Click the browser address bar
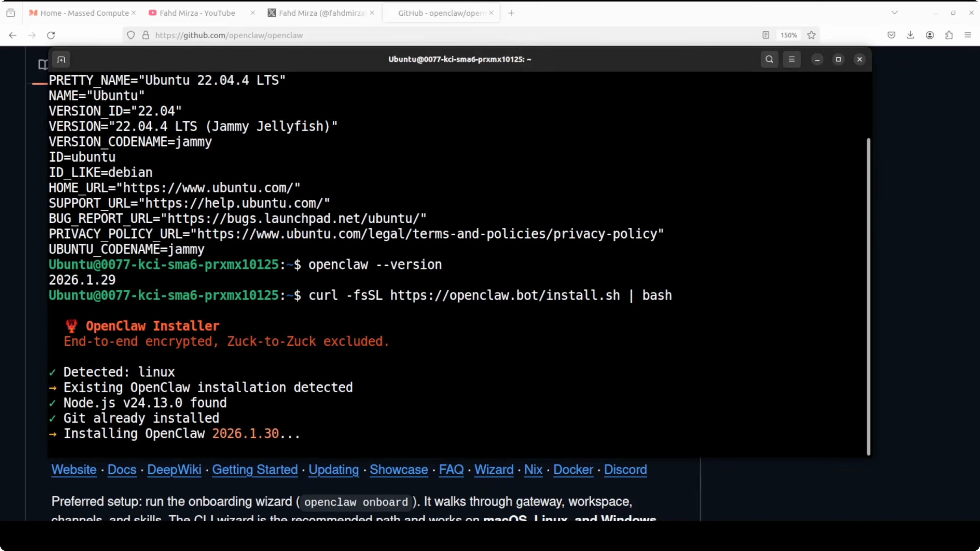Image resolution: width=980 pixels, height=551 pixels. [x=342, y=35]
